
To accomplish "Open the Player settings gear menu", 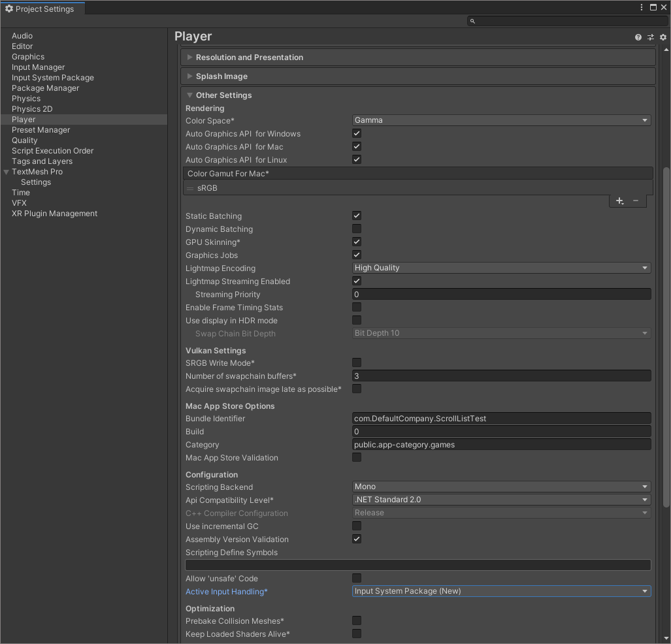I will (663, 37).
